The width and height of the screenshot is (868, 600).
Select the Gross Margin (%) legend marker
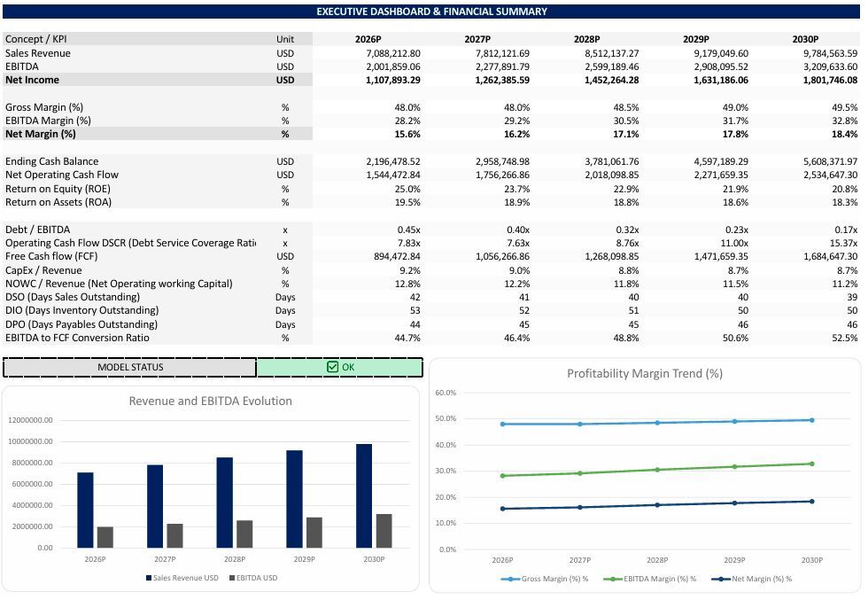pos(510,579)
